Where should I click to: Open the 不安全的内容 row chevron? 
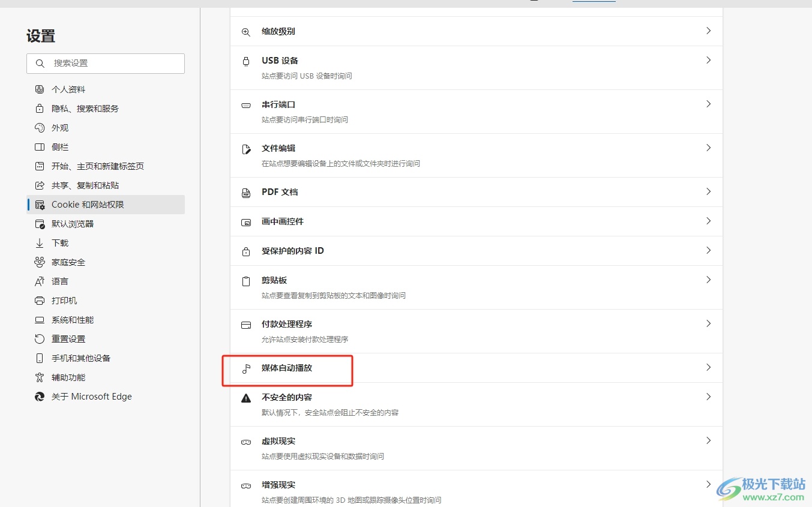tap(708, 397)
